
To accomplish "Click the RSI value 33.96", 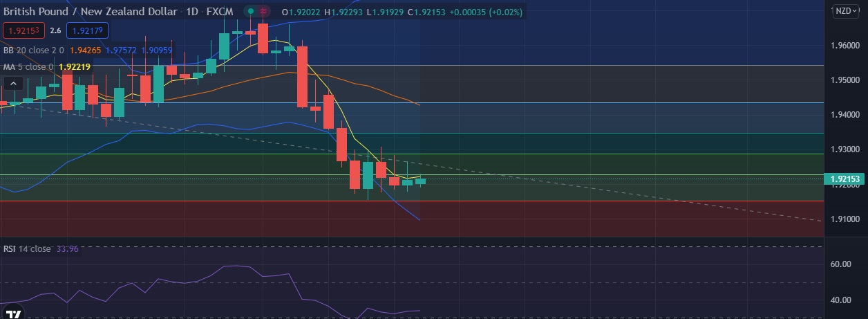I will coord(67,248).
